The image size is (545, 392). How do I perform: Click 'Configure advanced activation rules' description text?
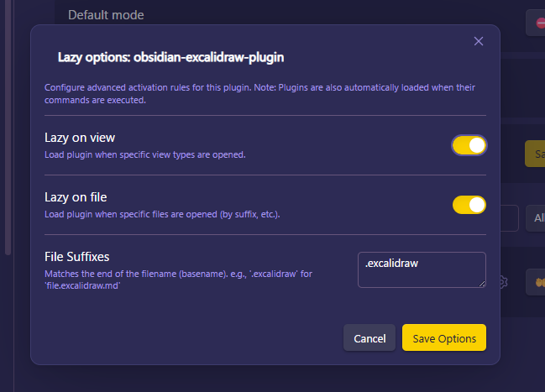(259, 93)
